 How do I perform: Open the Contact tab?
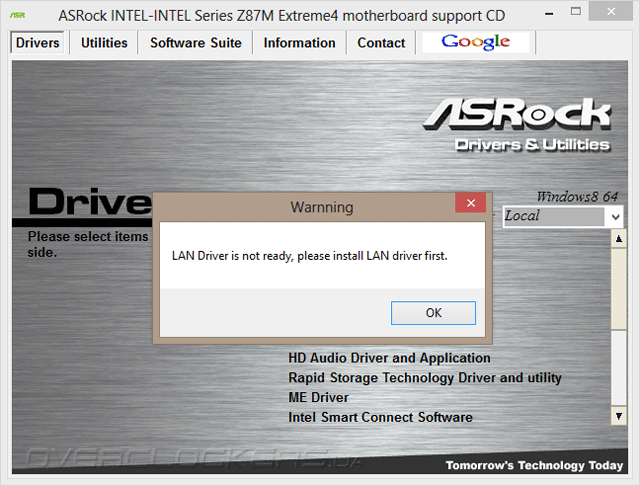[x=381, y=43]
